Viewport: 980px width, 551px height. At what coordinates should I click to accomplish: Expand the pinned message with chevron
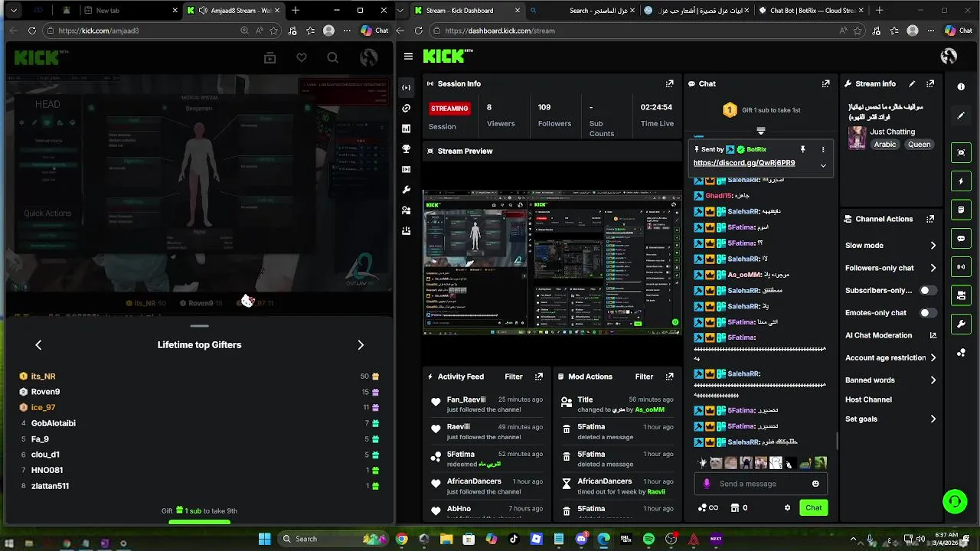pos(823,165)
